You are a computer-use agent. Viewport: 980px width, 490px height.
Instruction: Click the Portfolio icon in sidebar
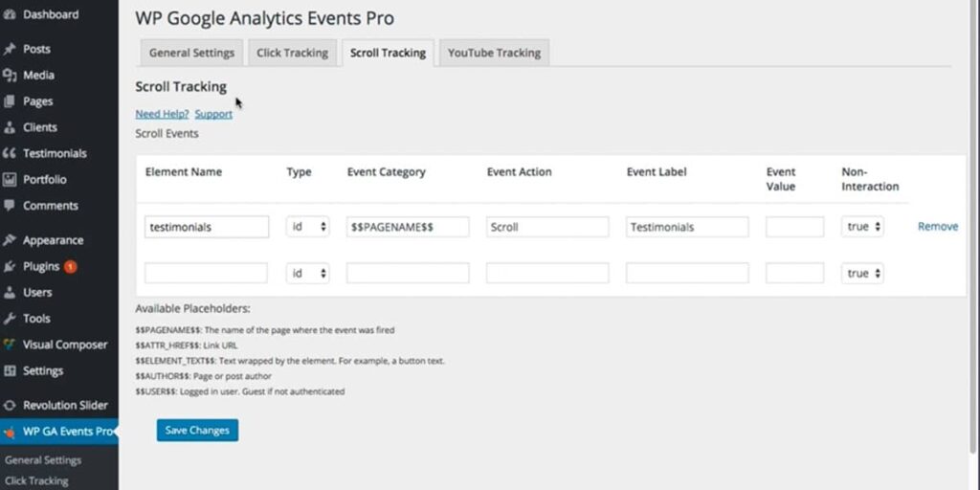[10, 180]
